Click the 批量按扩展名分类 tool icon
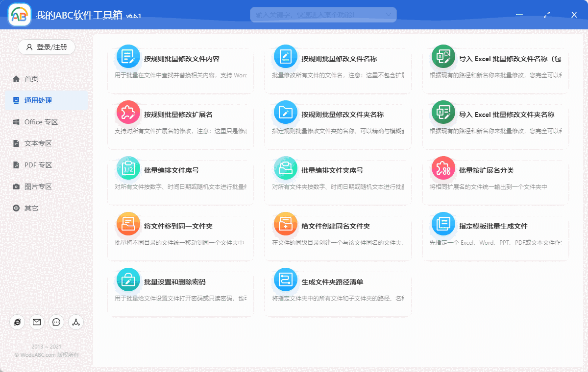588x372 pixels. (443, 168)
